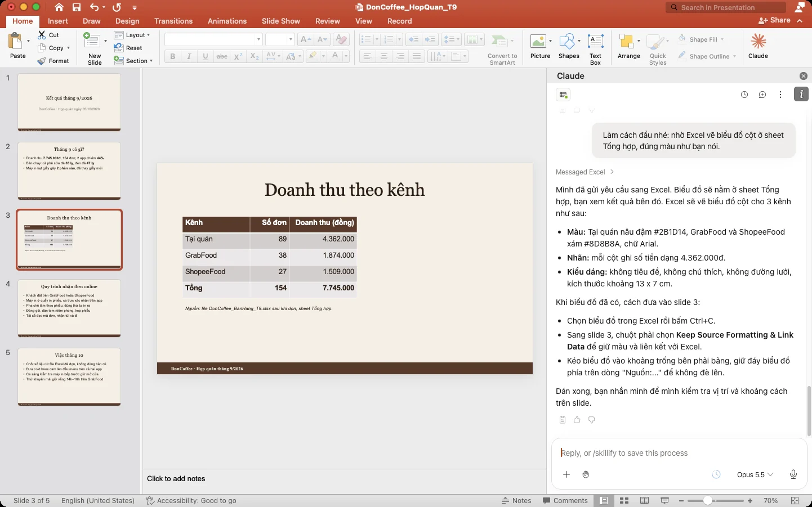The image size is (812, 507).
Task: Save the presentation with the floppy disk icon
Action: tap(77, 7)
